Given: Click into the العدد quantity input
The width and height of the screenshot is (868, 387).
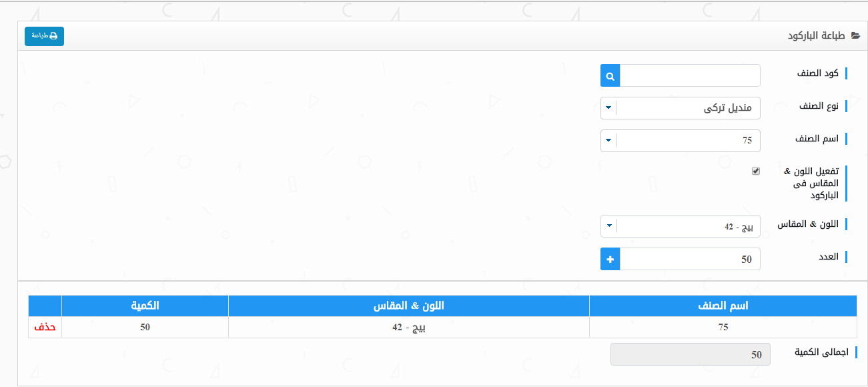Looking at the screenshot, I should pos(690,259).
